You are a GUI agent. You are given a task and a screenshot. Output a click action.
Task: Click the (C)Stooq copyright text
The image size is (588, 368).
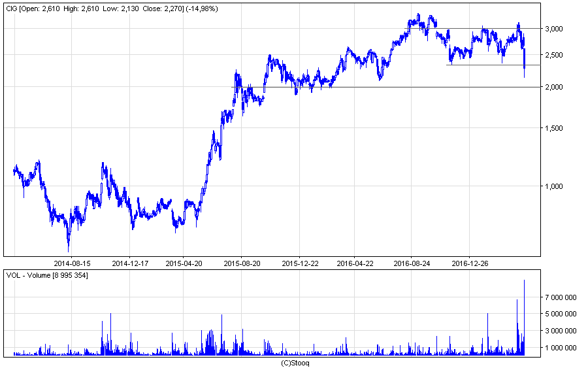(295, 363)
